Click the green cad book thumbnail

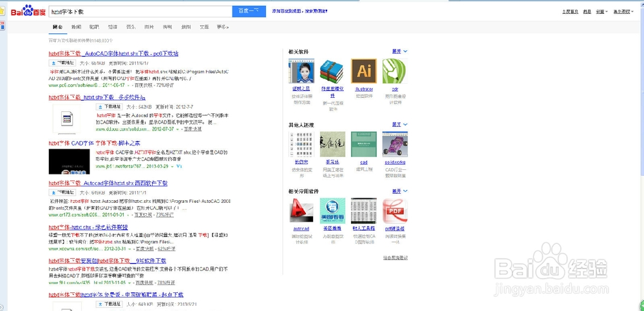pyautogui.click(x=363, y=144)
